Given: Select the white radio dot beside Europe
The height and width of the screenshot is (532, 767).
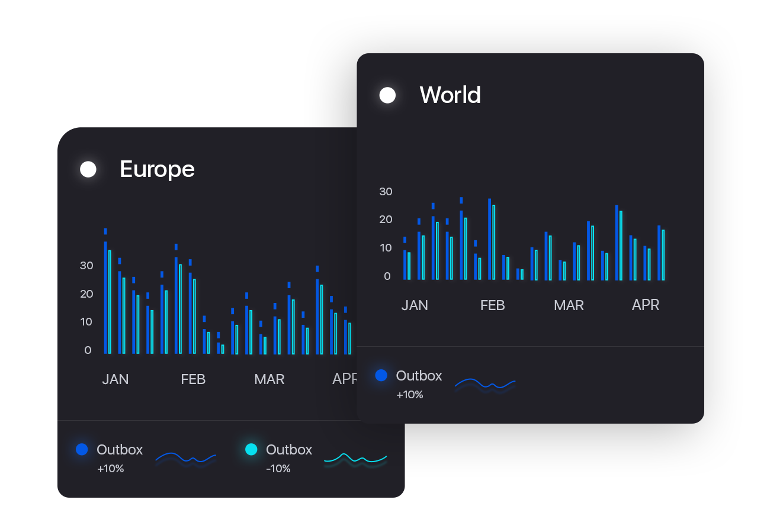Looking at the screenshot, I should coord(88,169).
